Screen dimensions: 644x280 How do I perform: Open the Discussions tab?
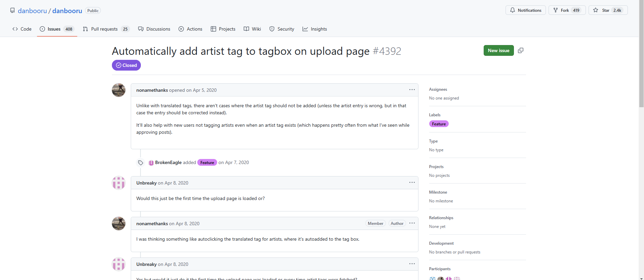(154, 29)
